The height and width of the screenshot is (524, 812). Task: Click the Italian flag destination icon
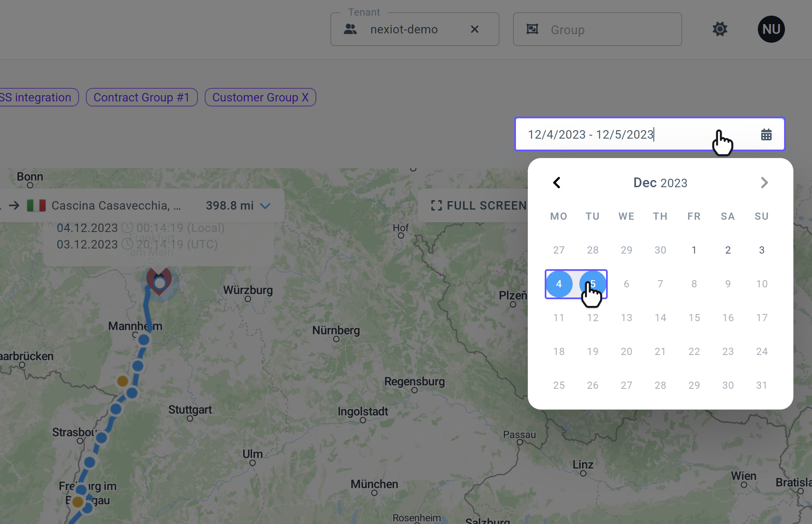click(36, 206)
